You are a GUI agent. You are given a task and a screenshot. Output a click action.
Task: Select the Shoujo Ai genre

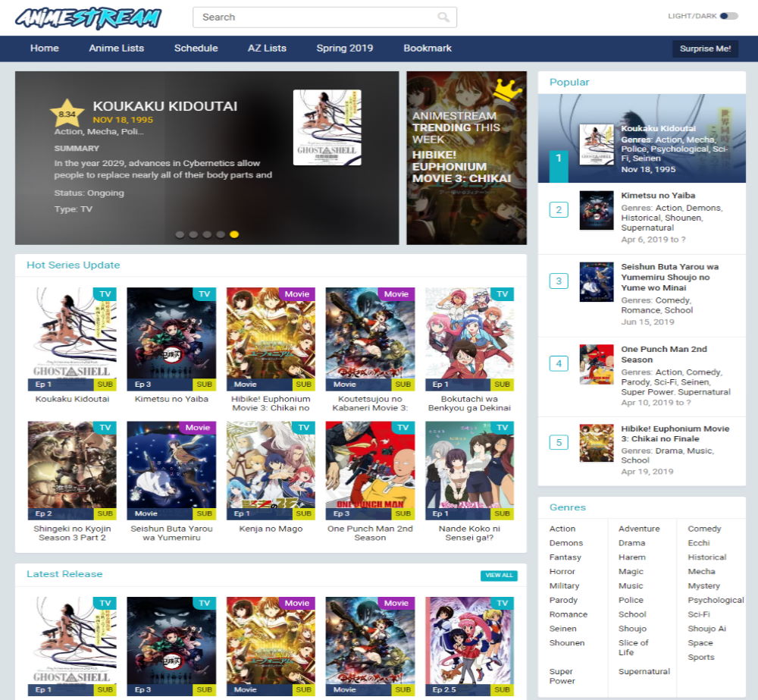[x=706, y=629]
